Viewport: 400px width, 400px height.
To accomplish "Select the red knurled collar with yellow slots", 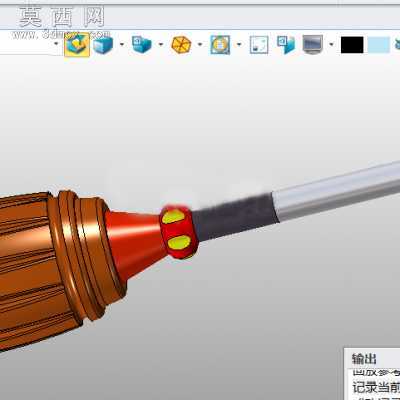I will click(179, 233).
